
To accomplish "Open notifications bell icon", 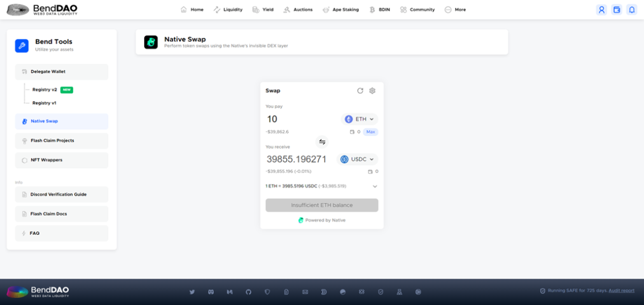I will (631, 10).
